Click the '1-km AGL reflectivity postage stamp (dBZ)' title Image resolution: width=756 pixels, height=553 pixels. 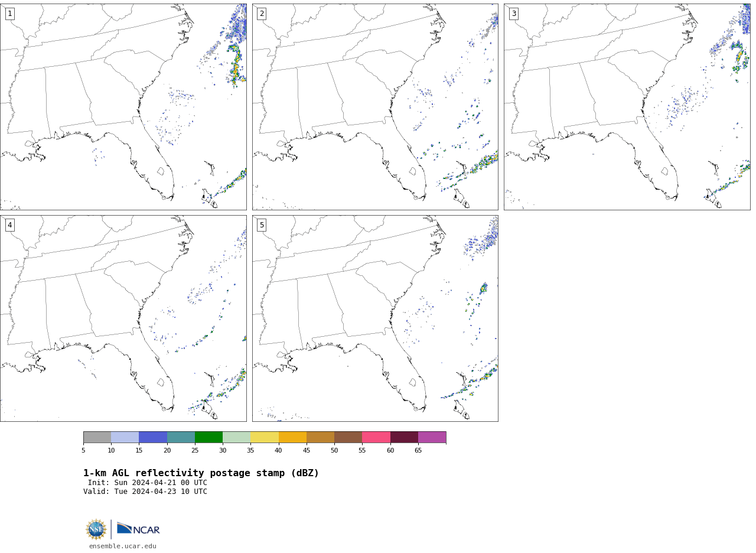pos(201,473)
